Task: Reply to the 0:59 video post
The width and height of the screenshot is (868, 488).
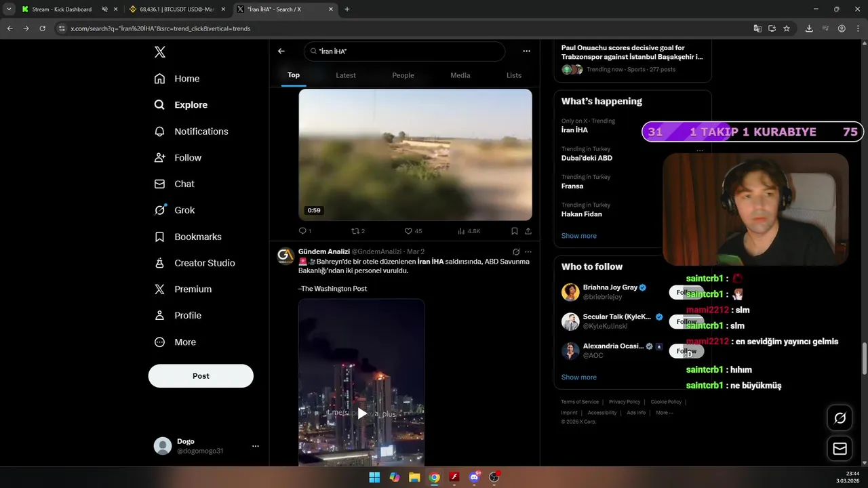Action: (304, 231)
